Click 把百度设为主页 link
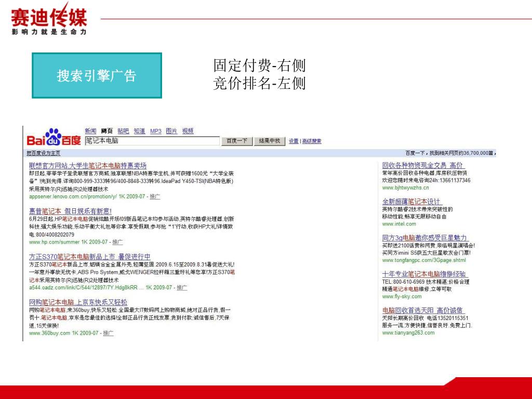 click(x=44, y=153)
